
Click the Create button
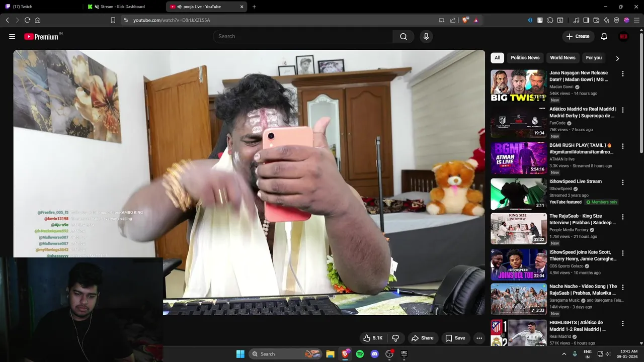tap(578, 36)
